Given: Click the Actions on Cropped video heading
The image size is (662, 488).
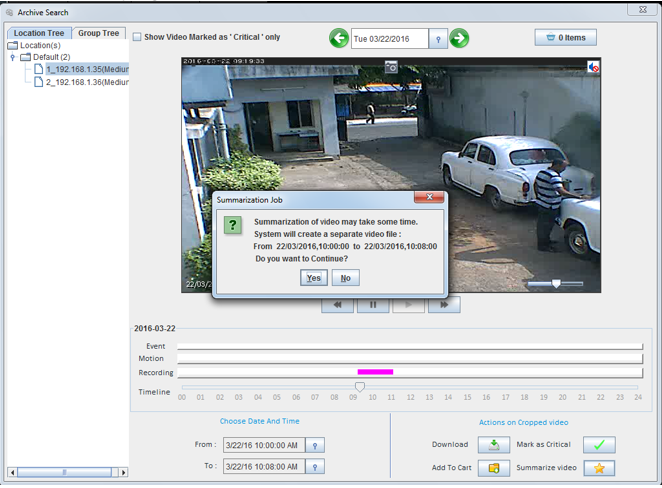Looking at the screenshot, I should [524, 423].
